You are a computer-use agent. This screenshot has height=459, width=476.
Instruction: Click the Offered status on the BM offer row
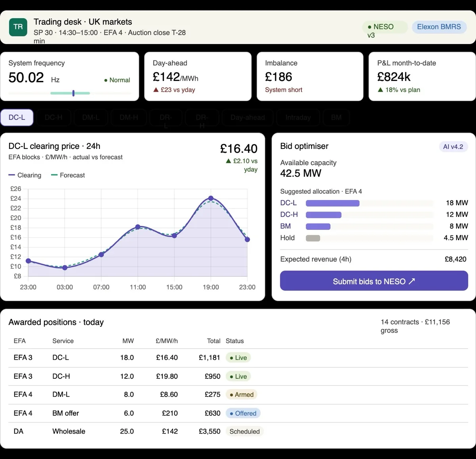click(x=243, y=413)
